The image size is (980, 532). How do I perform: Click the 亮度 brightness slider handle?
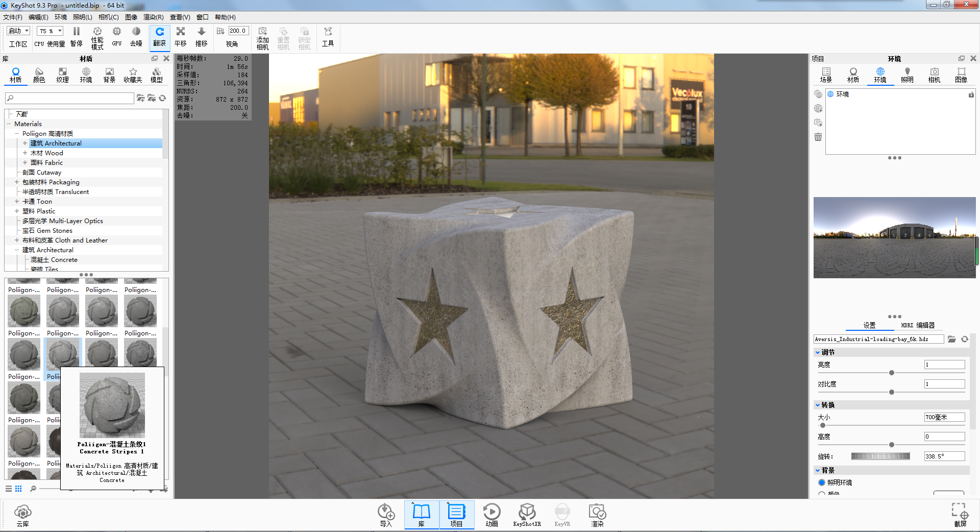pyautogui.click(x=892, y=373)
